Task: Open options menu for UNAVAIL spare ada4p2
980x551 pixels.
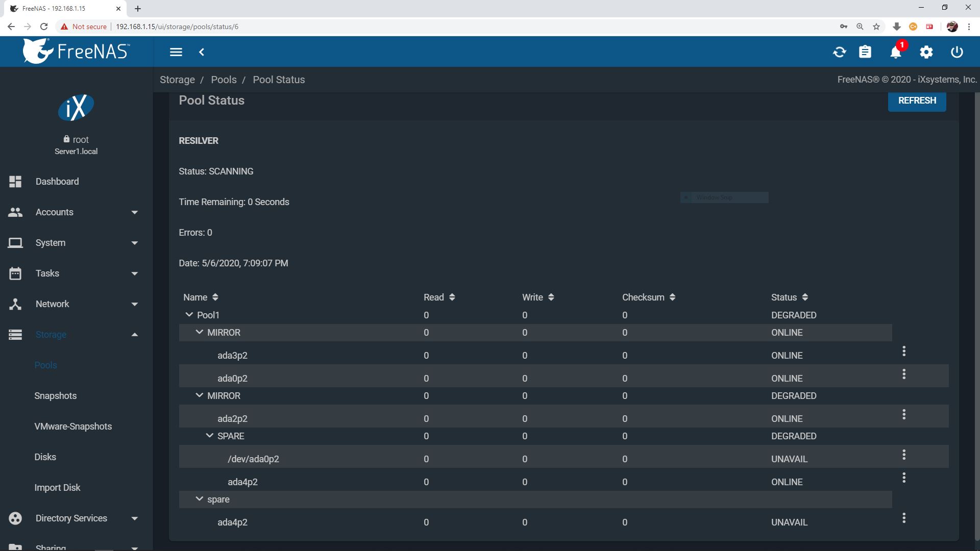Action: click(x=904, y=518)
